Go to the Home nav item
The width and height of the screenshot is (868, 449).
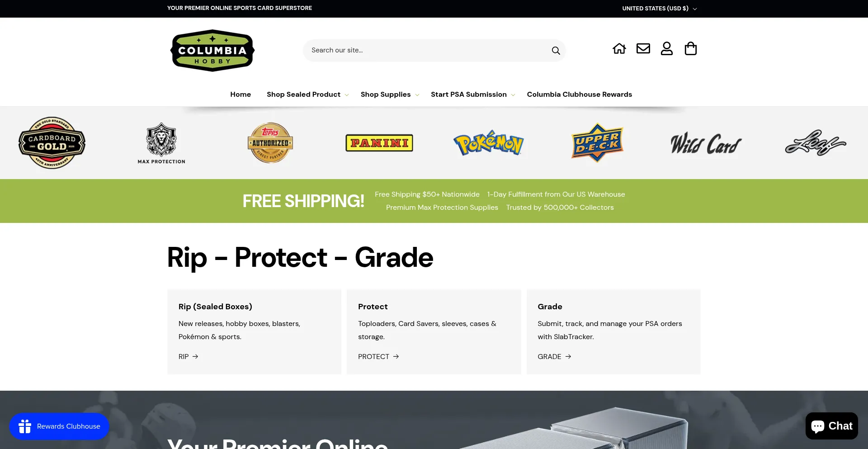241,95
